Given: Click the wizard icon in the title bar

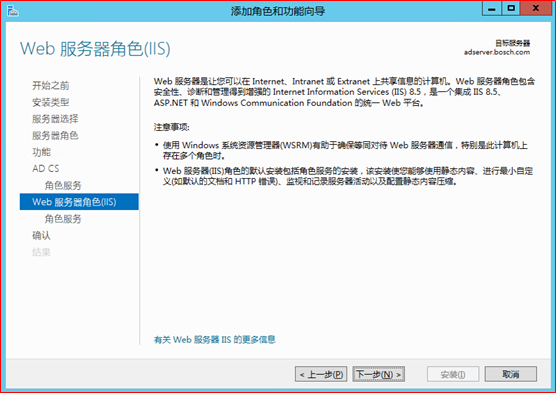Looking at the screenshot, I should [x=13, y=11].
